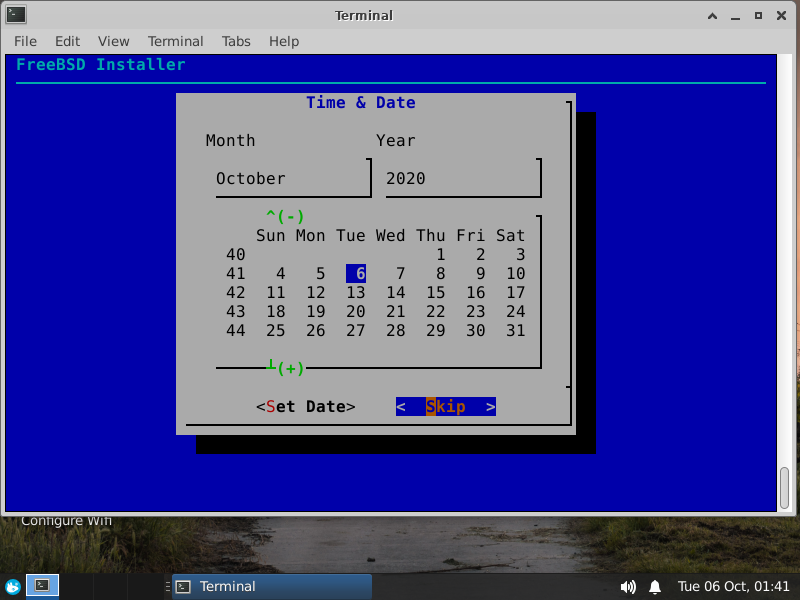Viewport: 800px width, 600px height.
Task: Select day 25 in the calendar
Action: (x=276, y=331)
